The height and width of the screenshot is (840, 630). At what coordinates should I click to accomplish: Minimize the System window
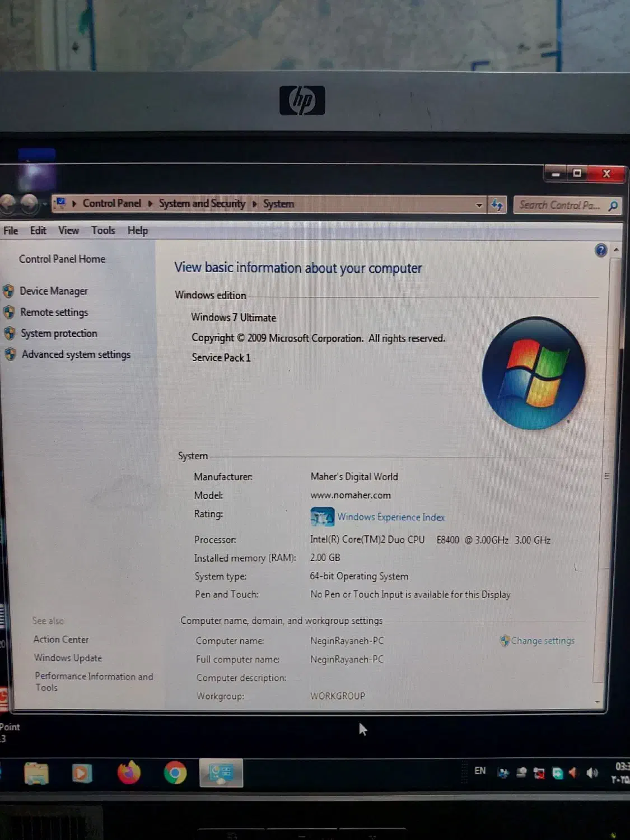556,174
